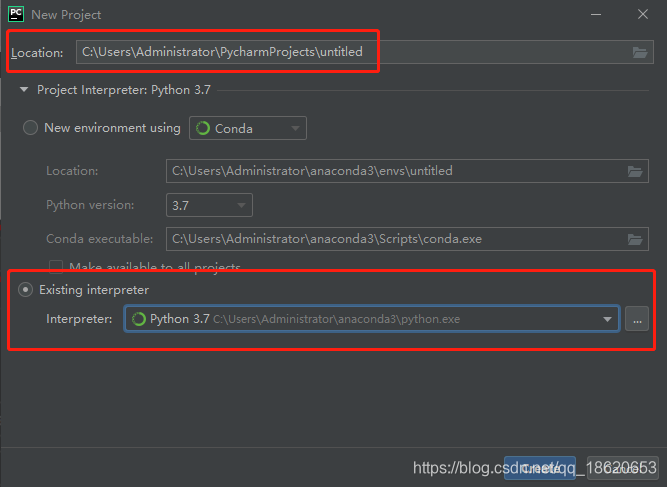Click the Project Interpreter: Python 3.7 heading
This screenshot has width=667, height=487.
[124, 90]
